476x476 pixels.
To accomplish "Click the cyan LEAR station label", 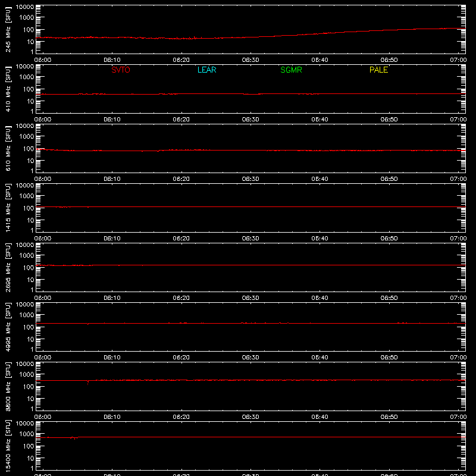I will point(206,70).
